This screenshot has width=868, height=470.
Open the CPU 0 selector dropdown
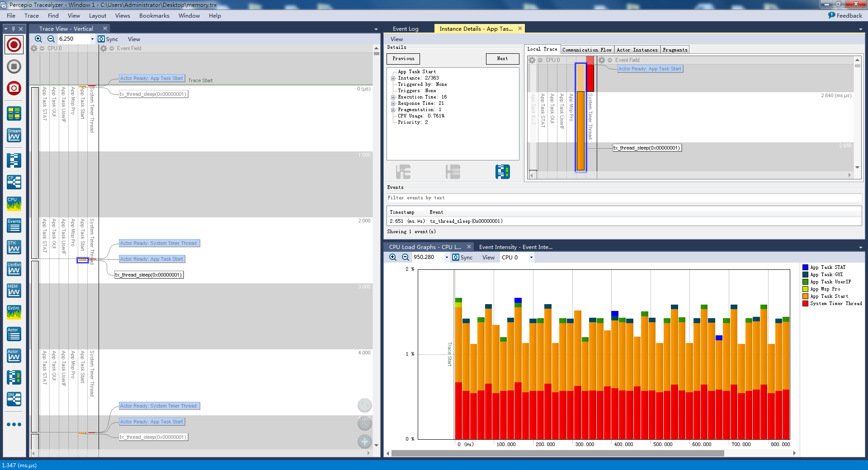[531, 257]
